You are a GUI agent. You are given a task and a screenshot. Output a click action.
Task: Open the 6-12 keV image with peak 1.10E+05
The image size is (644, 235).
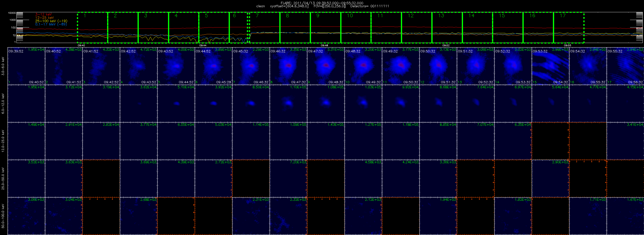click(x=289, y=103)
